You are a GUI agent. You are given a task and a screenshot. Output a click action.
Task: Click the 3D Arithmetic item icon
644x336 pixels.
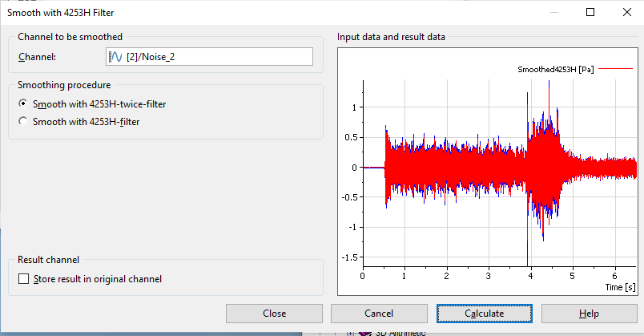[x=365, y=333]
